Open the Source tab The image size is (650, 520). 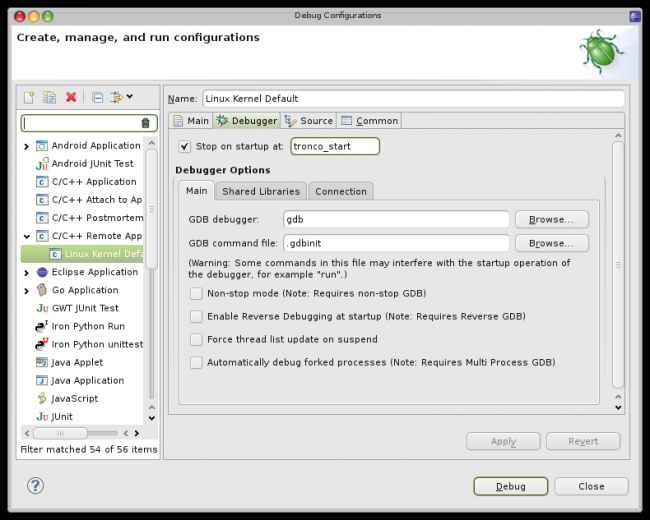click(x=308, y=121)
